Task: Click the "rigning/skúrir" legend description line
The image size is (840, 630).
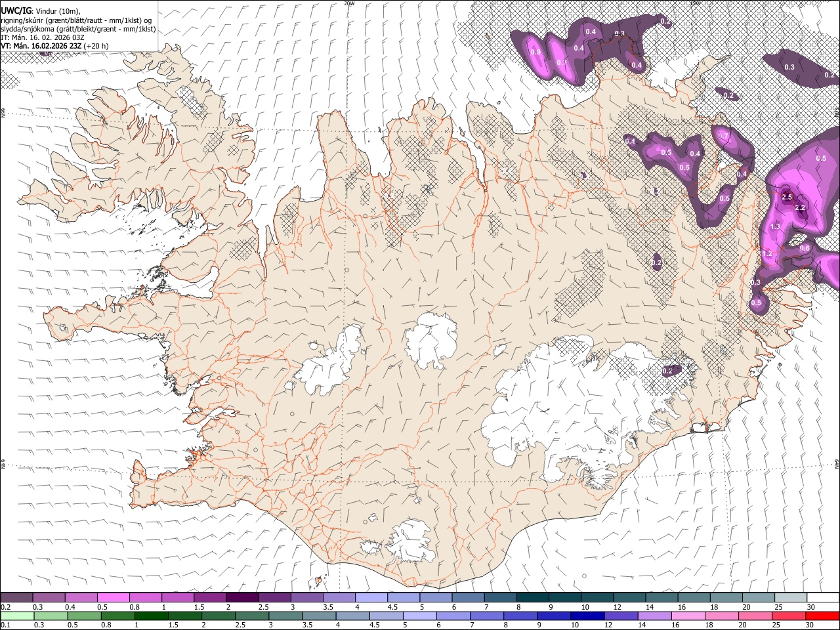Action: point(76,20)
